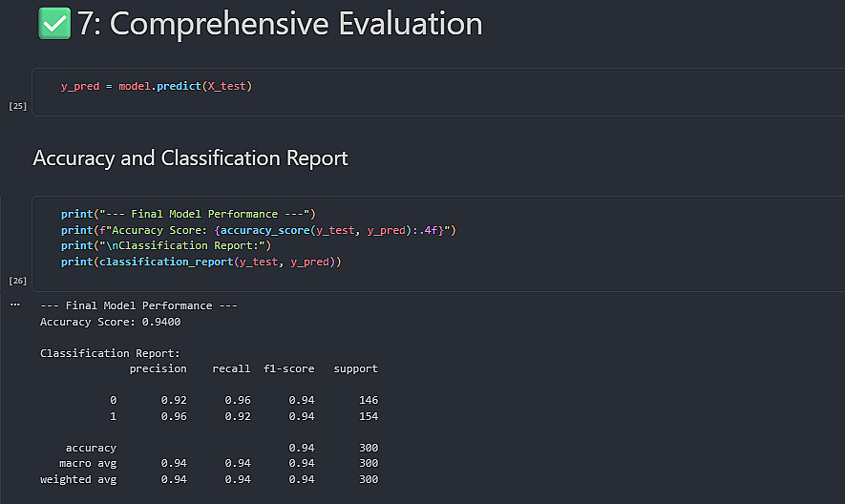Click the "--- Final Model Performance ---" output line

click(x=138, y=305)
